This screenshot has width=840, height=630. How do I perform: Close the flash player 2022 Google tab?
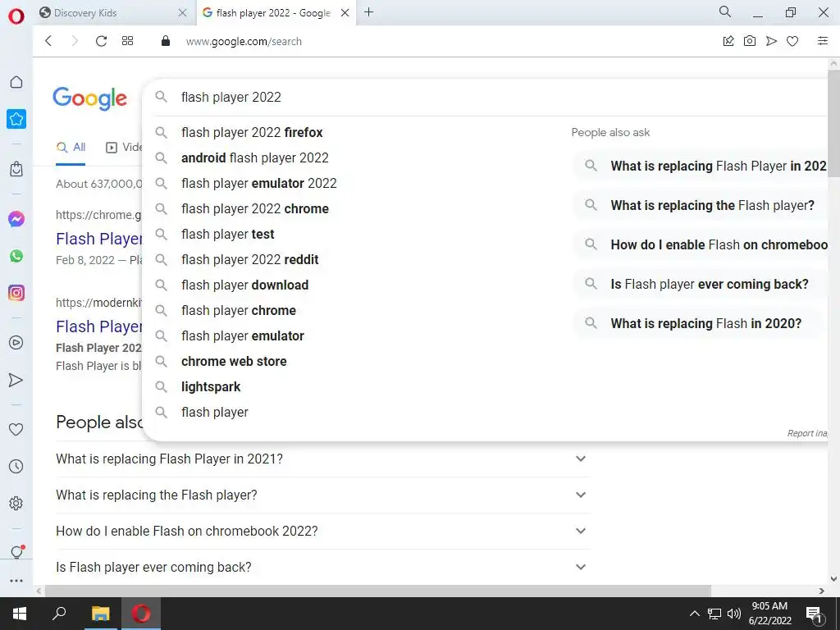[x=345, y=13]
